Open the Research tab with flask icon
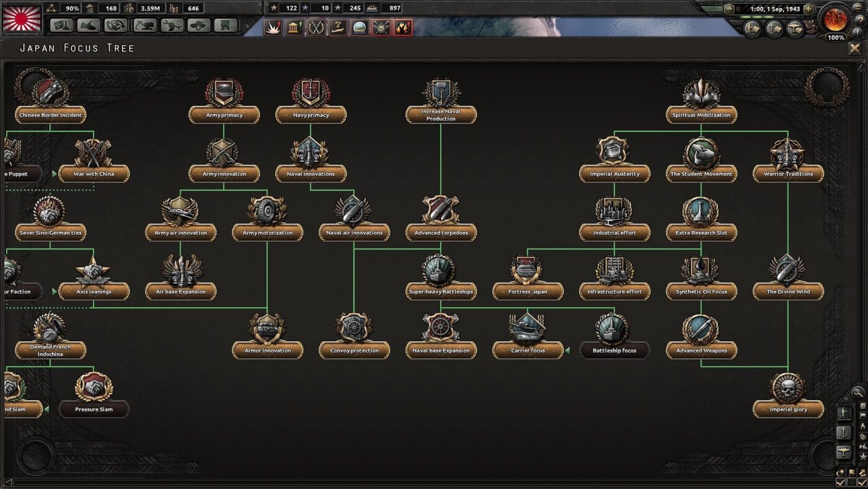 (x=61, y=26)
